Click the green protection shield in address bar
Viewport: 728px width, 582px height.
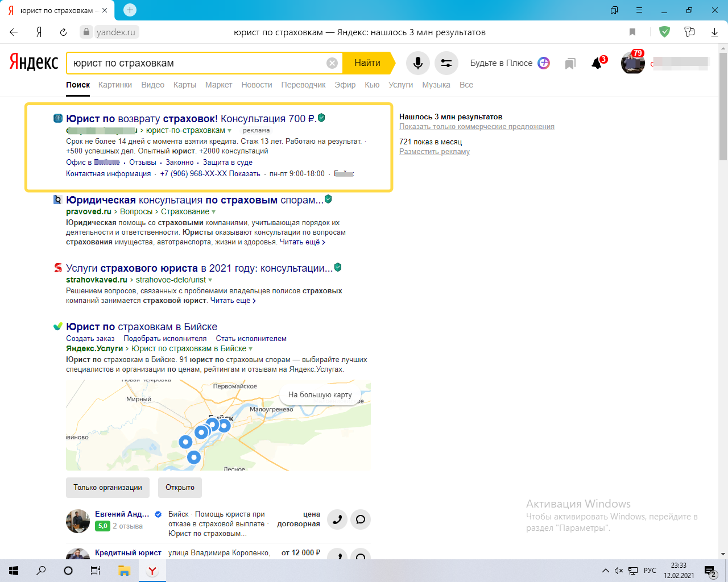click(664, 32)
